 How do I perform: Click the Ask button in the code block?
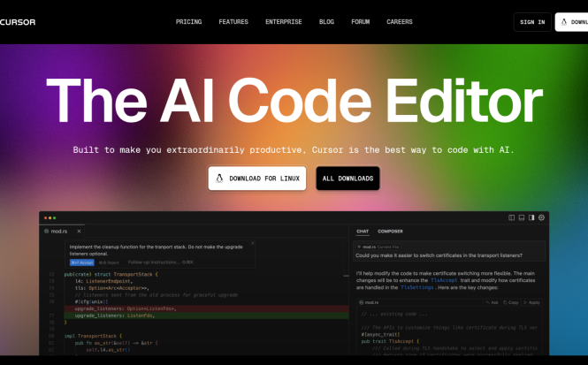[x=492, y=302]
